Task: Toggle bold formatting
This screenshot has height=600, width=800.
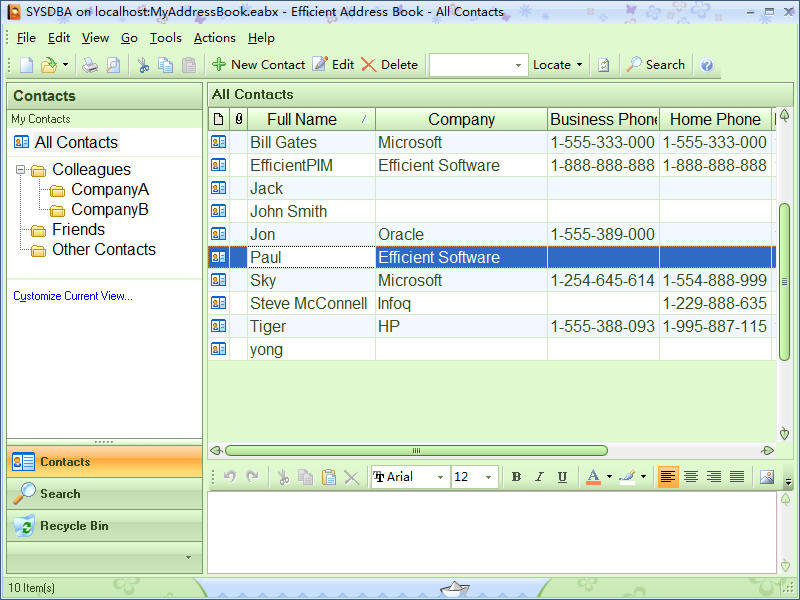Action: pyautogui.click(x=516, y=477)
